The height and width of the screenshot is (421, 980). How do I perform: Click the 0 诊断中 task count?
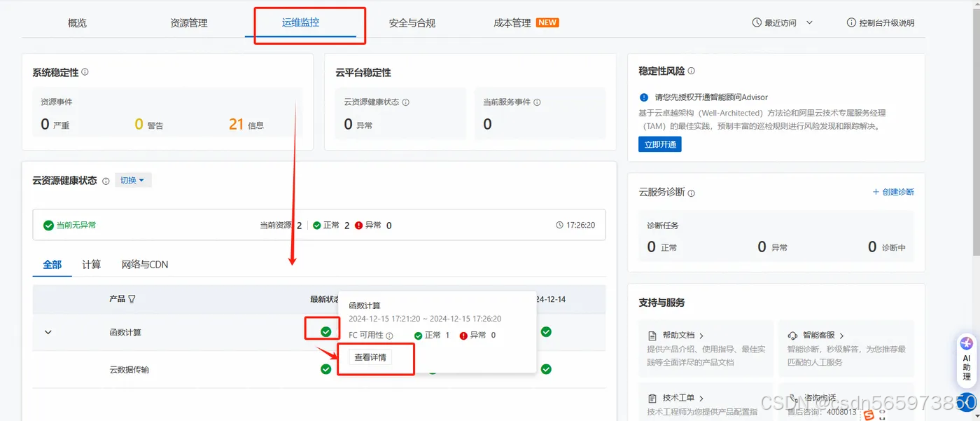tap(887, 247)
